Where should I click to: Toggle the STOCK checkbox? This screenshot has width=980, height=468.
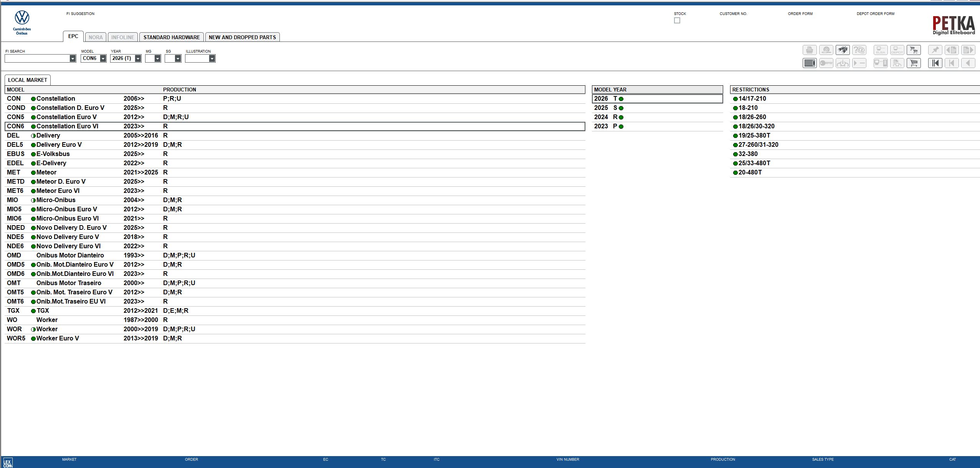click(677, 20)
